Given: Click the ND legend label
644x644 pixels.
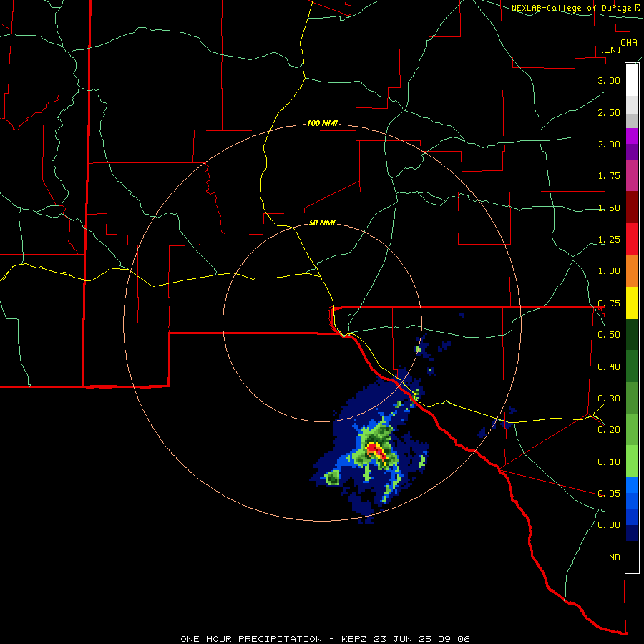Looking at the screenshot, I should pyautogui.click(x=615, y=557).
